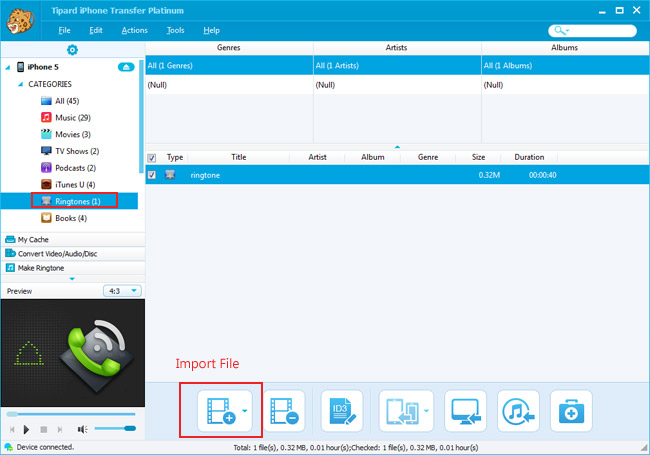Select (Null) in the Genres list
Screen dimensions: 650x455
229,85
